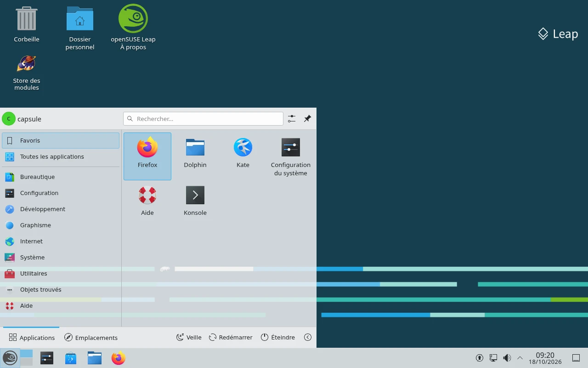The width and height of the screenshot is (588, 368).
Task: Click the Veille sleep button
Action: [189, 338]
